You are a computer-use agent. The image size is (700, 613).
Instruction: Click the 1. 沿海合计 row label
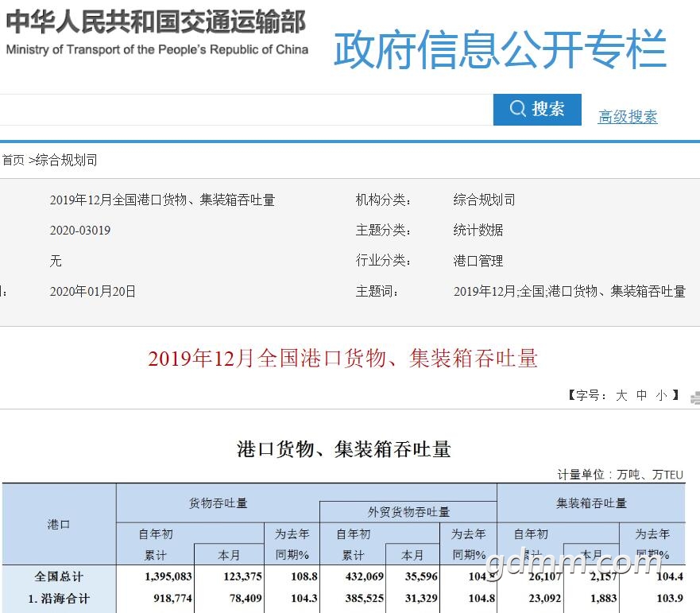click(59, 598)
